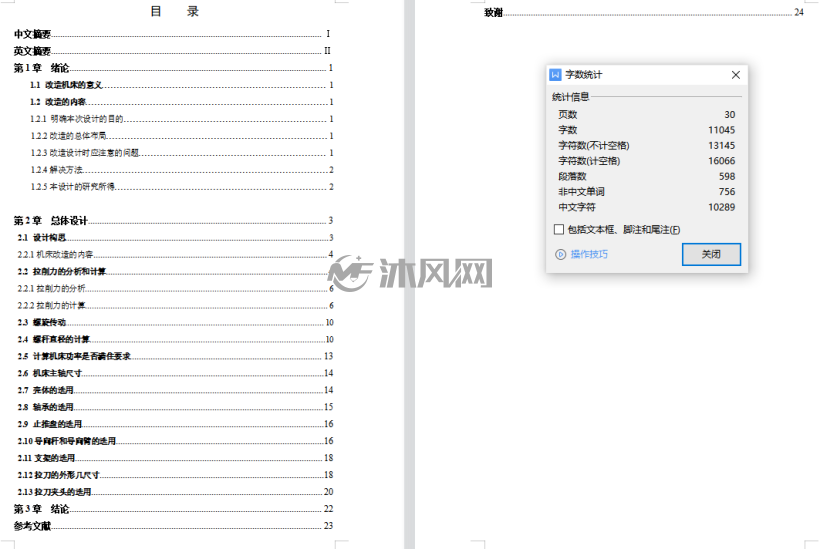
Task: Jump to 第3章 结论 entry
Action: pyautogui.click(x=173, y=509)
